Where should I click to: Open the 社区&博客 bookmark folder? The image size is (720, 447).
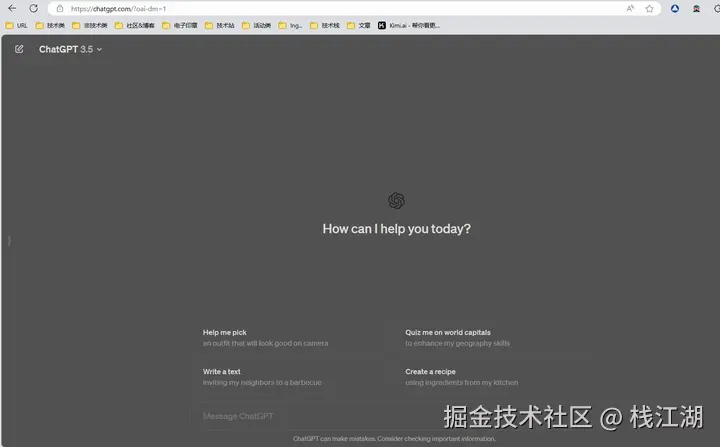[135, 25]
